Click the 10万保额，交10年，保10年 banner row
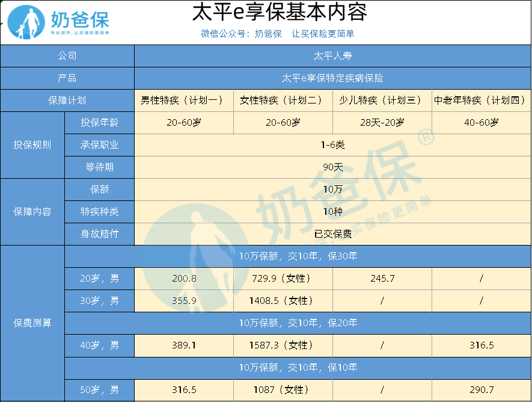 pos(298,368)
